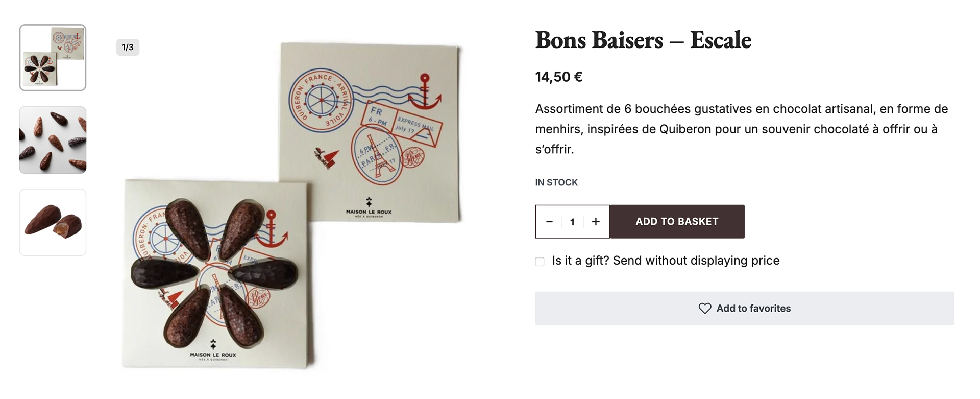Select the thumbnail of the caramel-filled chocolate
Viewport: 980px width, 399px height.
tap(53, 222)
